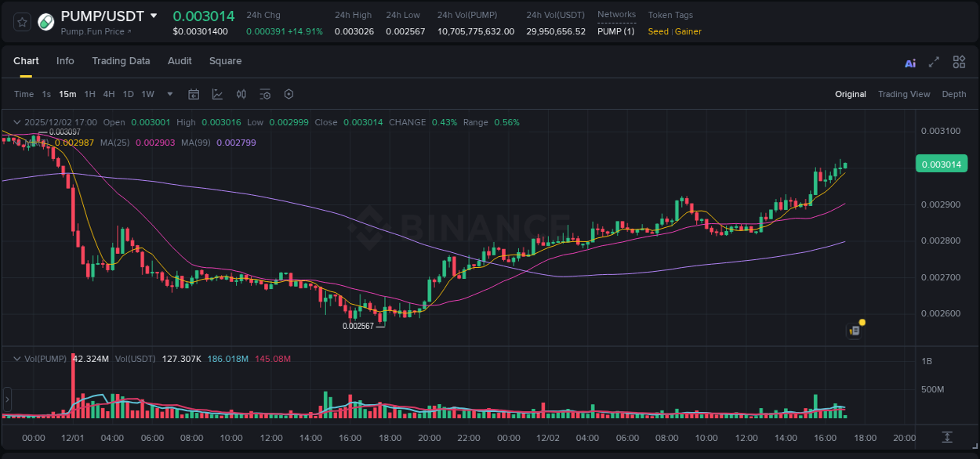This screenshot has height=459, width=980.
Task: Expand the extra timeframe options dropdown
Action: (169, 94)
